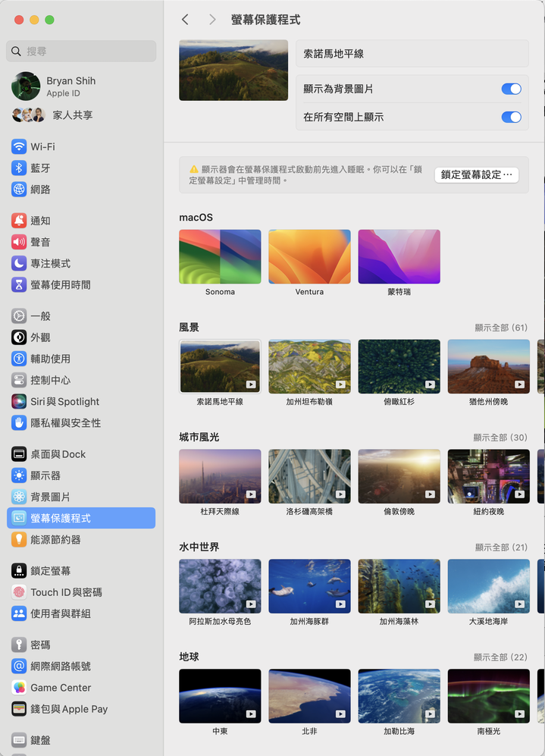The height and width of the screenshot is (756, 545).
Task: Open the 網際網路帳號 at-sign icon
Action: 19,666
